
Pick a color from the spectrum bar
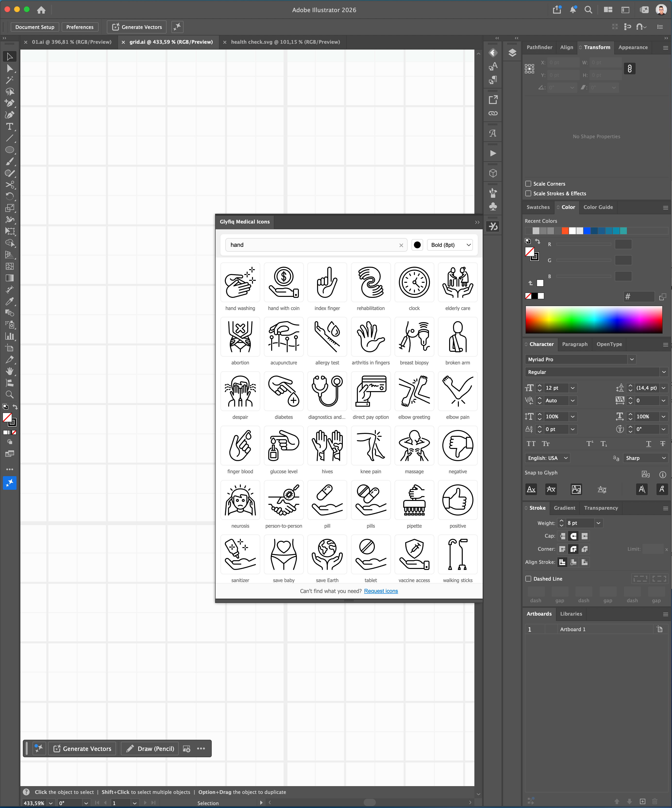pos(594,320)
